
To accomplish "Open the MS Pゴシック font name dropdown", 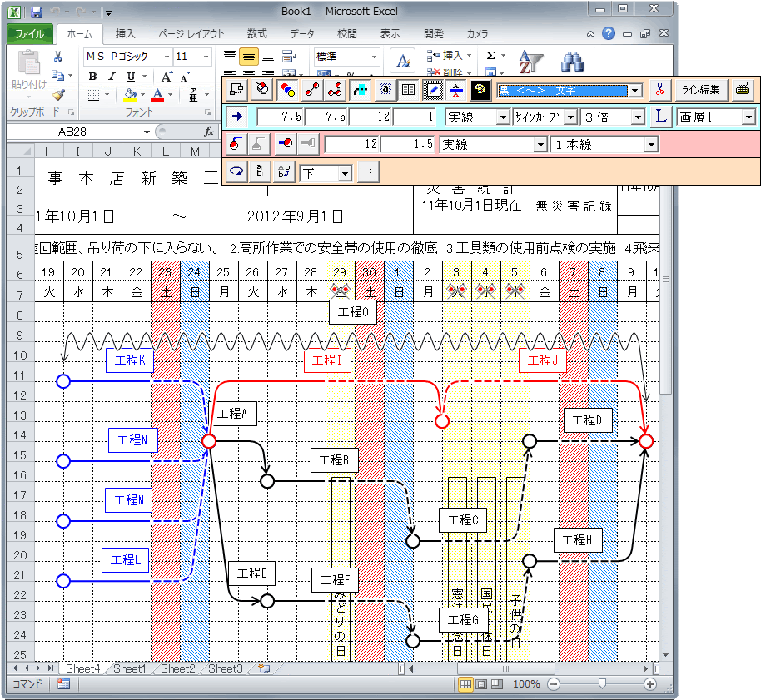I will (x=167, y=57).
